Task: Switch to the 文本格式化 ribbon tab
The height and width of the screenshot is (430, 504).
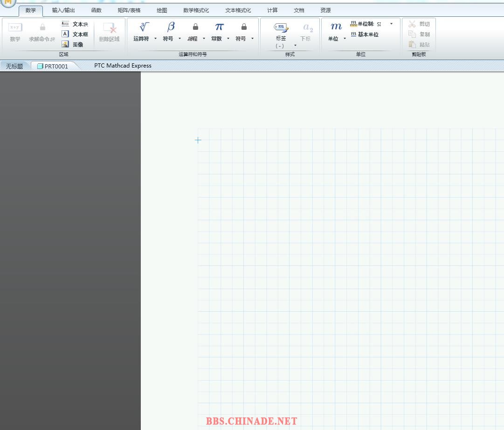Action: coord(238,10)
